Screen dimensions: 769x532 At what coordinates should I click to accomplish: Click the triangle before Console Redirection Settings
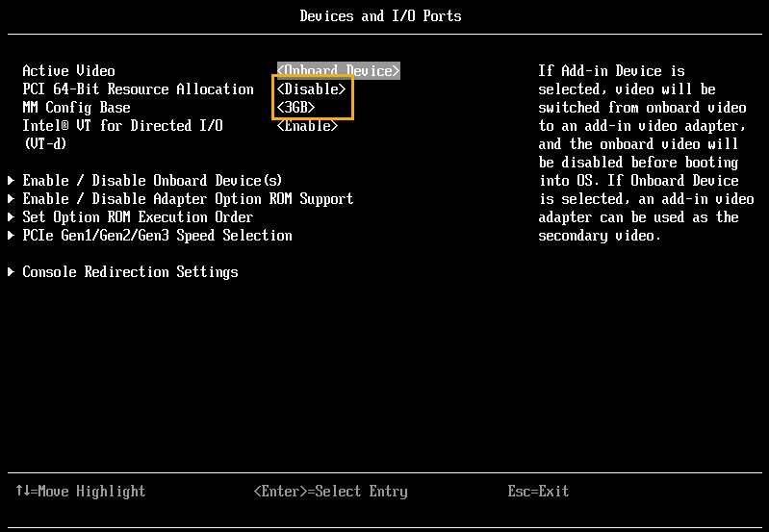point(12,272)
